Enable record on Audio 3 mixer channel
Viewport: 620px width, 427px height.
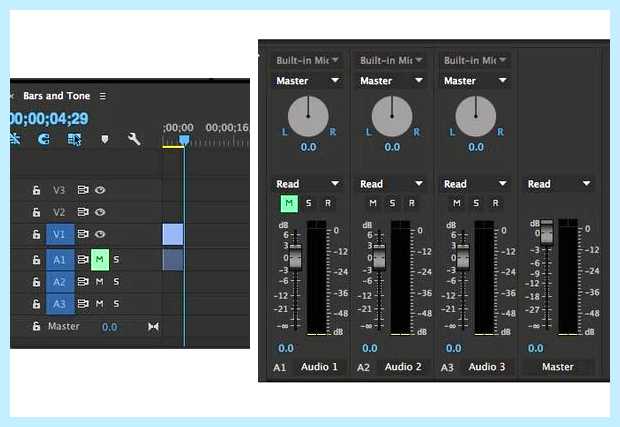click(495, 203)
